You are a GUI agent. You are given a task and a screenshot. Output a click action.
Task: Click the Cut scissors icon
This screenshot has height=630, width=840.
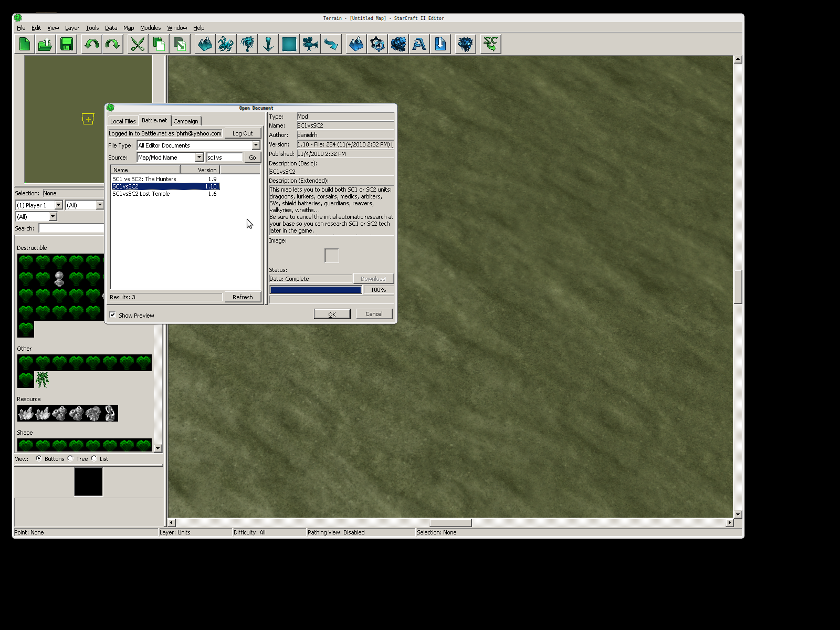(x=138, y=44)
